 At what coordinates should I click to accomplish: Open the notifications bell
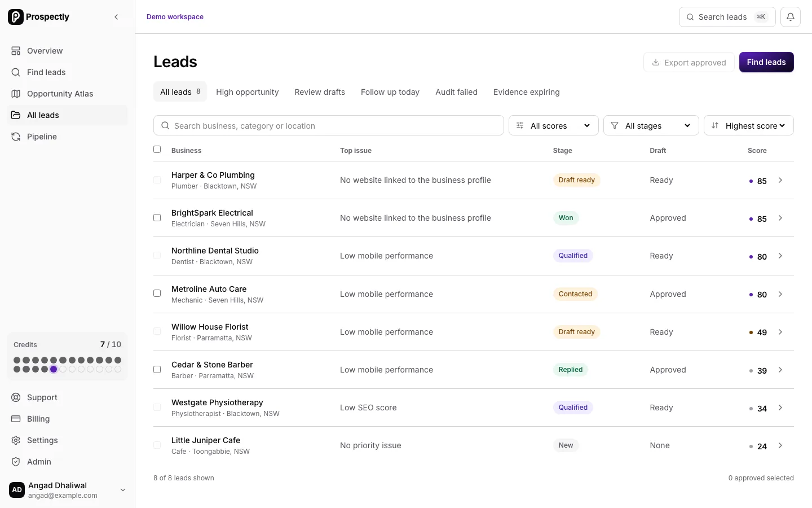pyautogui.click(x=791, y=17)
